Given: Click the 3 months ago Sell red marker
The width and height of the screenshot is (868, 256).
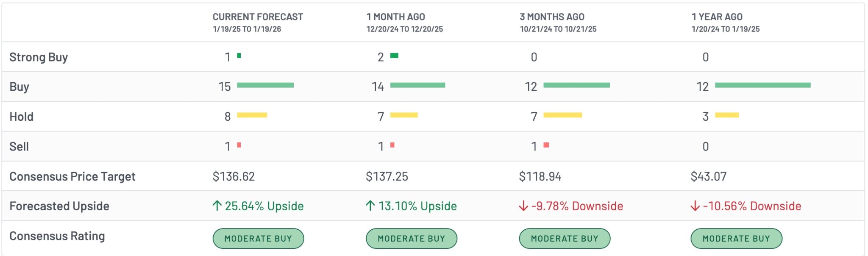Looking at the screenshot, I should pos(546,145).
